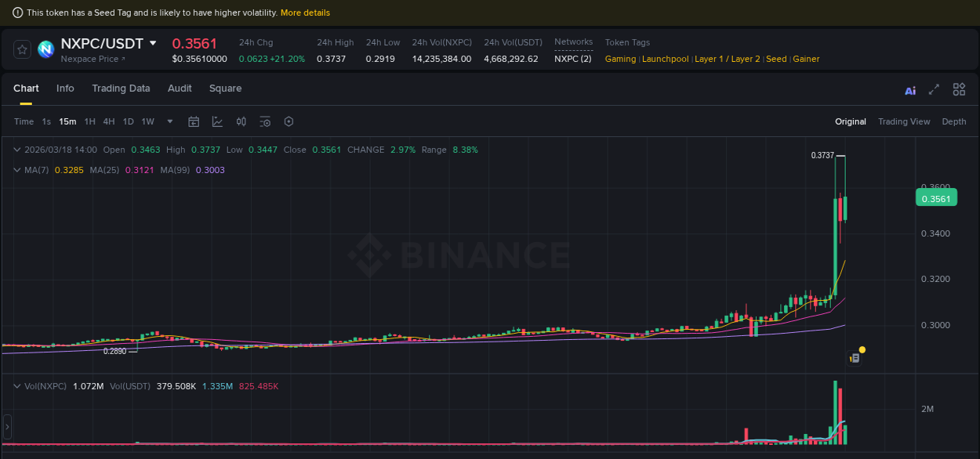Open the Launchpool tag link
Image resolution: width=980 pixels, height=459 pixels.
[x=665, y=59]
